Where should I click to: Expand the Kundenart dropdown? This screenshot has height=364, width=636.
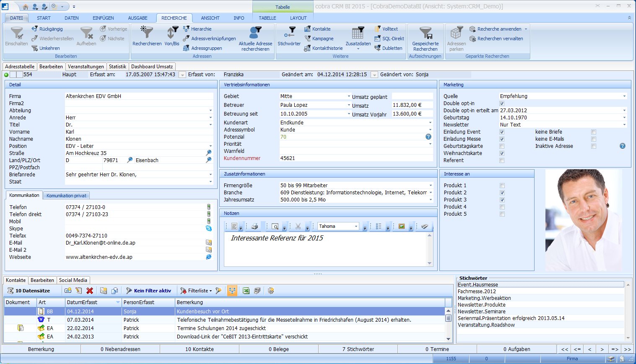430,123
